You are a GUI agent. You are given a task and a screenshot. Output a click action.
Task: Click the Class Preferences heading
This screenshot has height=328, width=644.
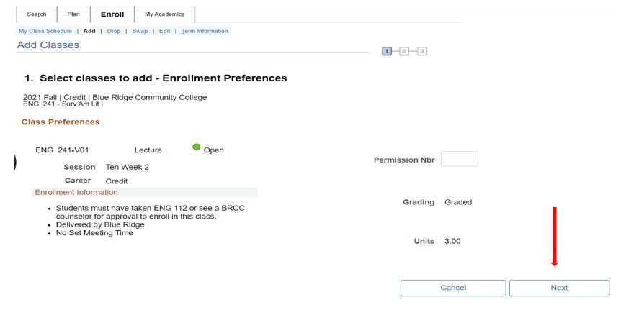pos(61,122)
